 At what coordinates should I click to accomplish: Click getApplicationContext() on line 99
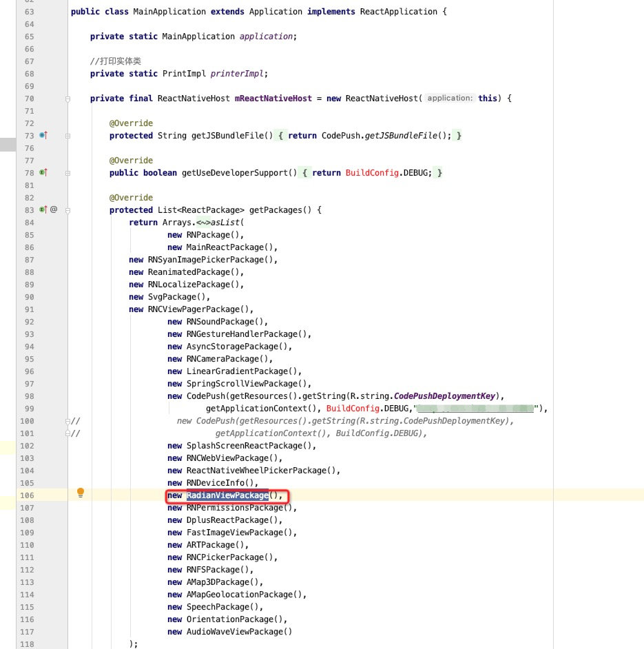point(262,409)
